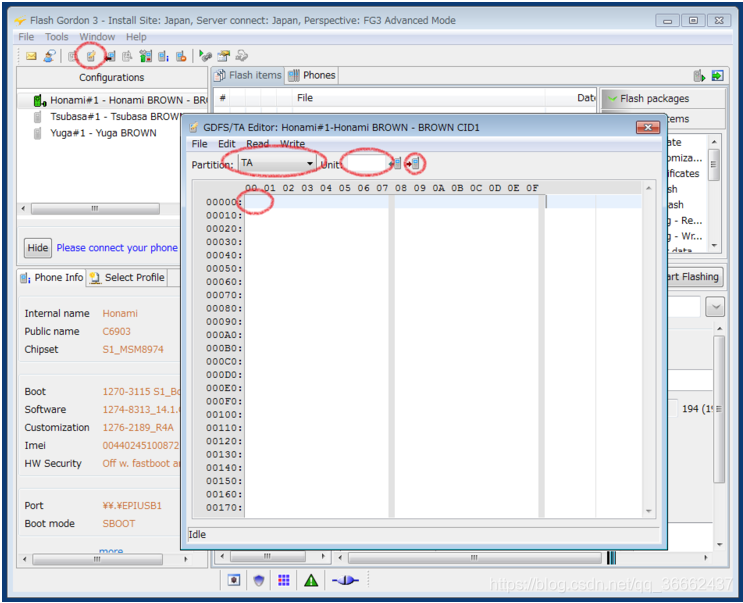This screenshot has height=603, width=743.
Task: Click the write unit red-arrow phone icon
Action: (x=414, y=164)
